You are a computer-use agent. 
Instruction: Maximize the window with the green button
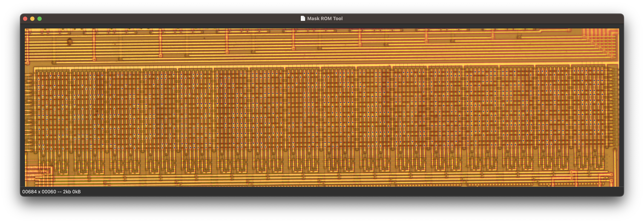[x=40, y=19]
